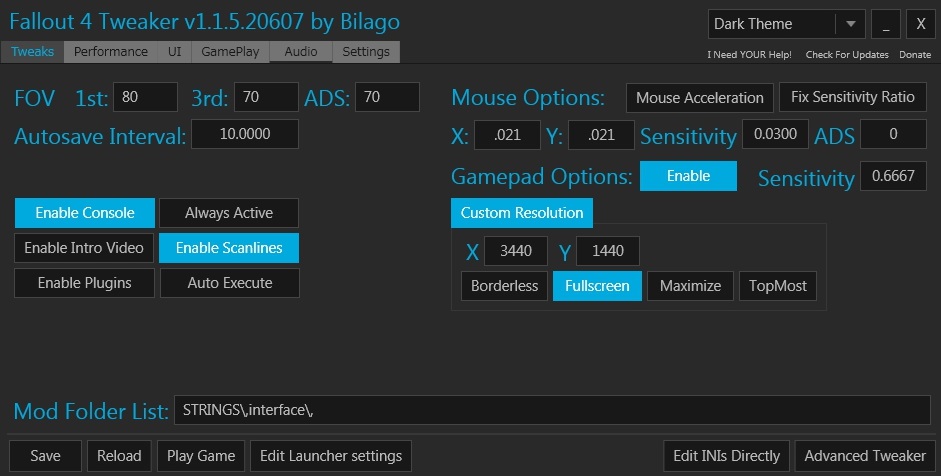This screenshot has width=941, height=476.
Task: Open the Audio tab
Action: point(301,52)
